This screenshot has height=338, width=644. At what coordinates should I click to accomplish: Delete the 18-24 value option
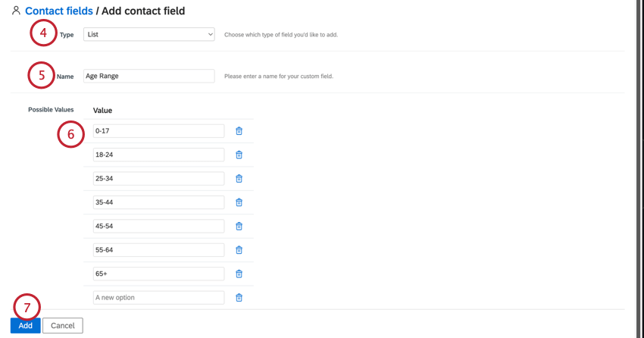point(239,155)
